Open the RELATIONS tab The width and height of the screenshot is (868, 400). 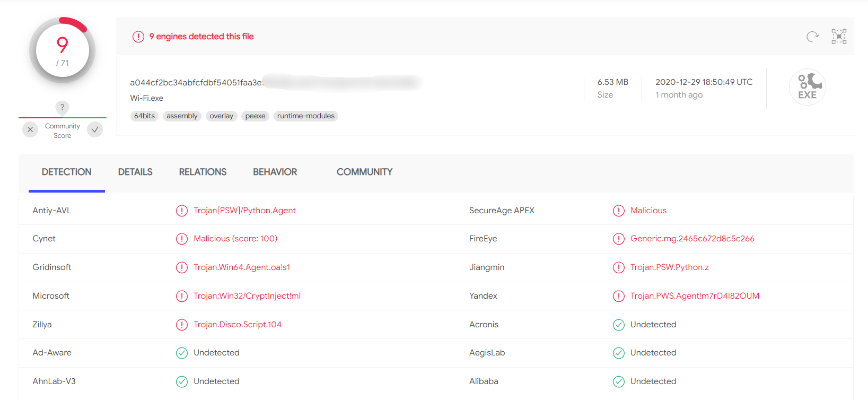(203, 172)
